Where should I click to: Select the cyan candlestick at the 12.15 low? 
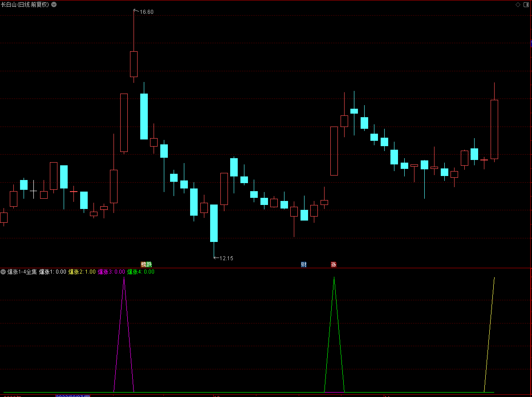tap(214, 223)
